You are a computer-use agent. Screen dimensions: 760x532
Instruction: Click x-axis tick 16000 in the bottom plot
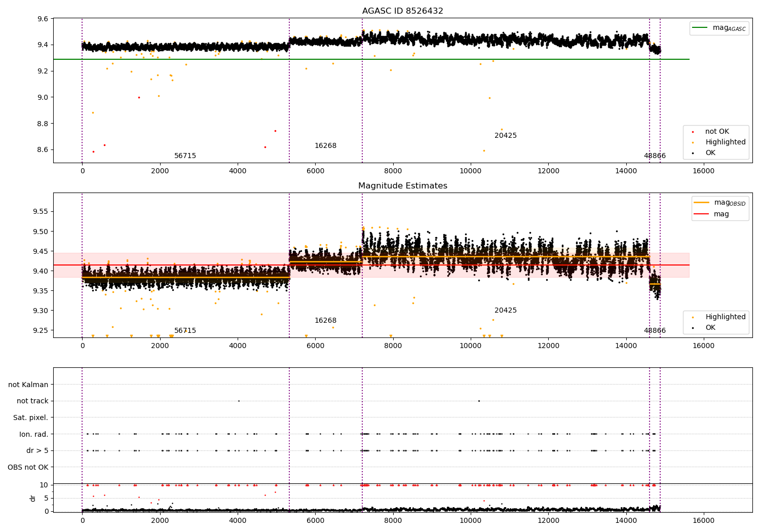click(x=703, y=521)
